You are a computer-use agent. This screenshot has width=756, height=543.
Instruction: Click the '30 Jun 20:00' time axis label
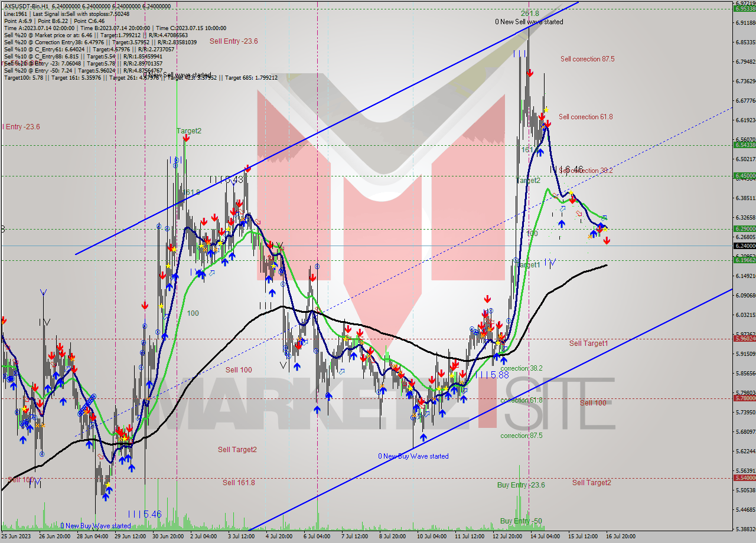[168, 537]
